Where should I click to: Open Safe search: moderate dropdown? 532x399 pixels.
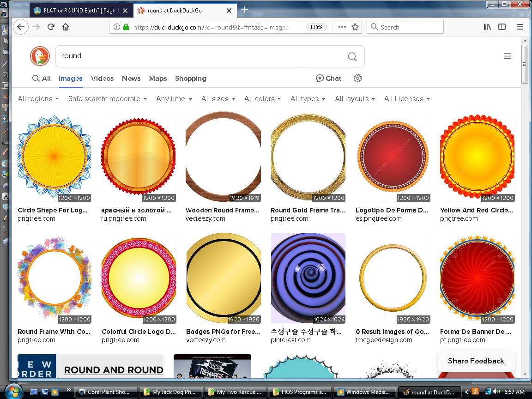pyautogui.click(x=107, y=99)
